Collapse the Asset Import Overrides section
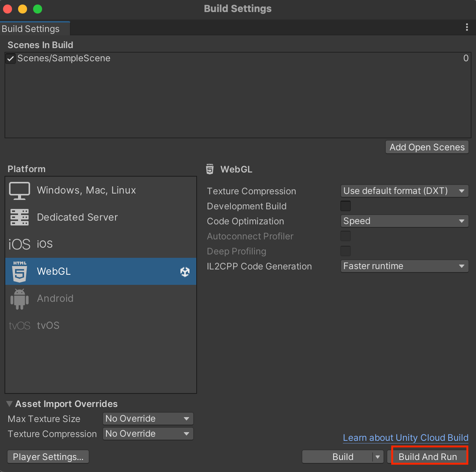Screen dimensions: 476x472 coord(10,404)
